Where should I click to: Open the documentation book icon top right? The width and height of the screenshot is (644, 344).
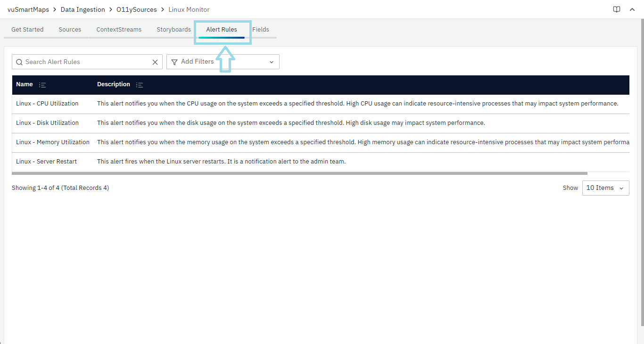[617, 9]
